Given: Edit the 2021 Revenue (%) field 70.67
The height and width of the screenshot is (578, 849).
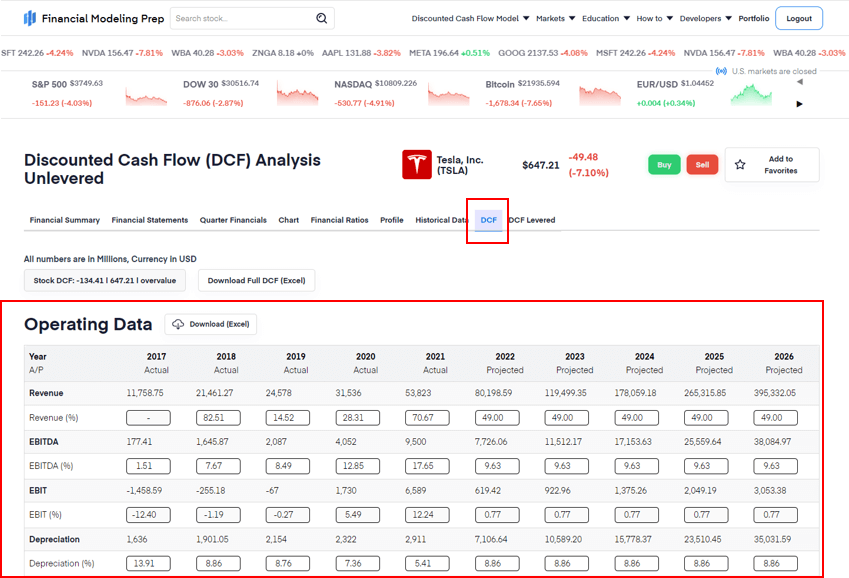Looking at the screenshot, I should pos(427,418).
